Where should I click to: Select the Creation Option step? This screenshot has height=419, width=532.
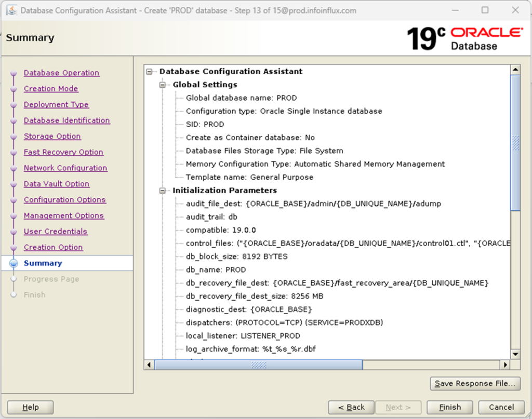[53, 247]
